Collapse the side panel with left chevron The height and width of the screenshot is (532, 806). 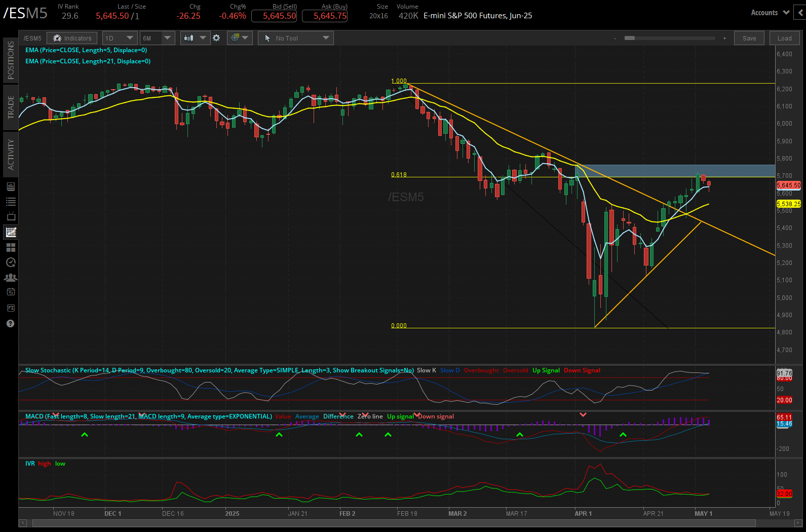801,13
